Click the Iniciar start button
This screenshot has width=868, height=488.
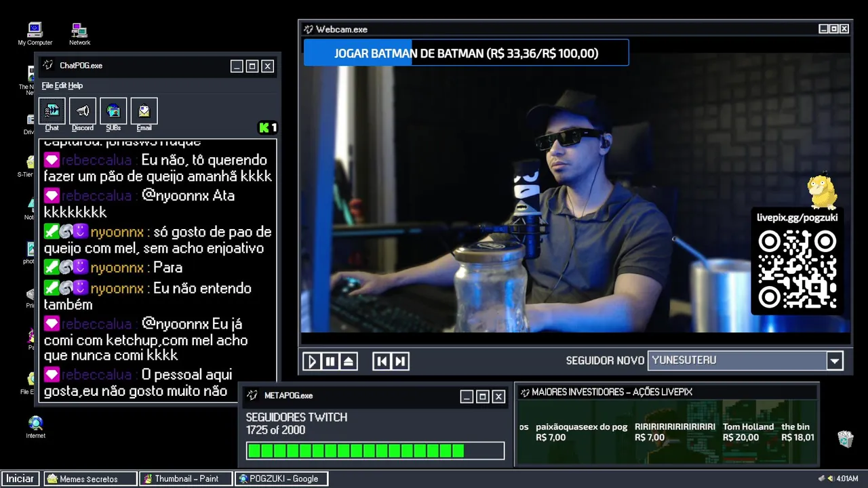20,479
